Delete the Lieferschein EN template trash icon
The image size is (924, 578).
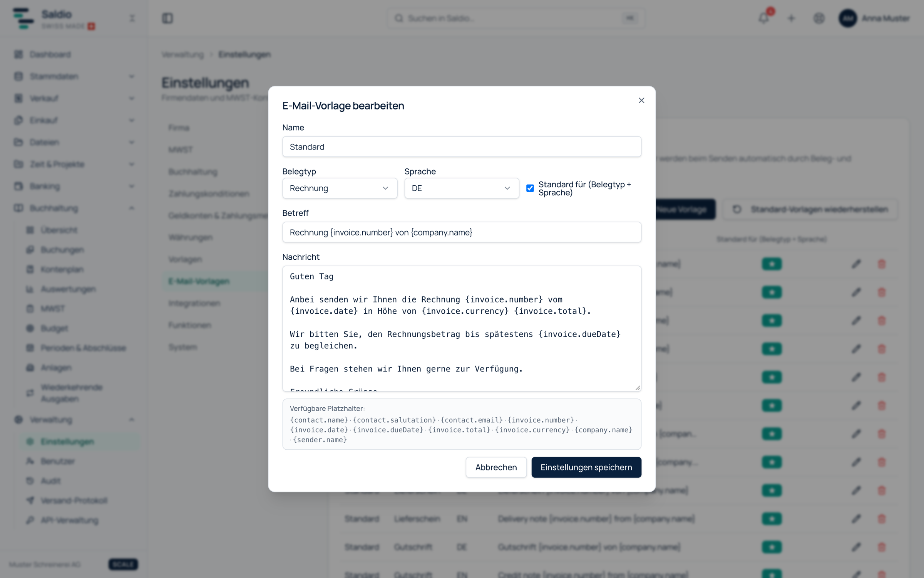(x=882, y=519)
